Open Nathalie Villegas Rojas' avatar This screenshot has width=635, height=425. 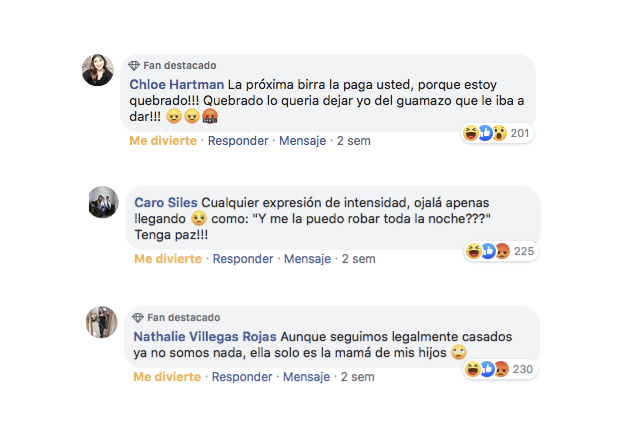click(102, 322)
